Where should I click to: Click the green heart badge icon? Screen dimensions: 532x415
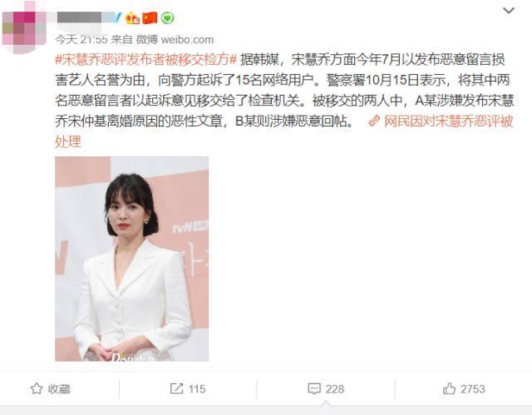[x=167, y=18]
